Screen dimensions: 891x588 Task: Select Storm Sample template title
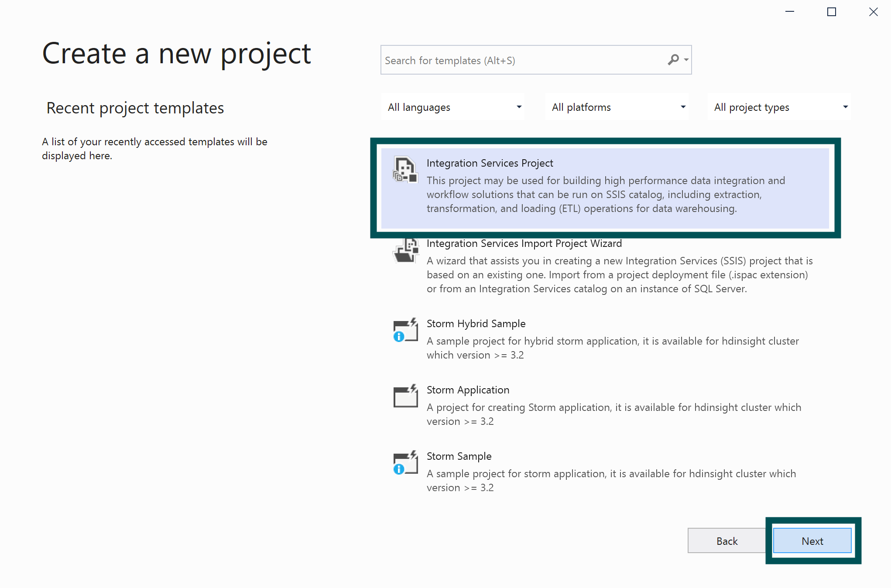459,456
